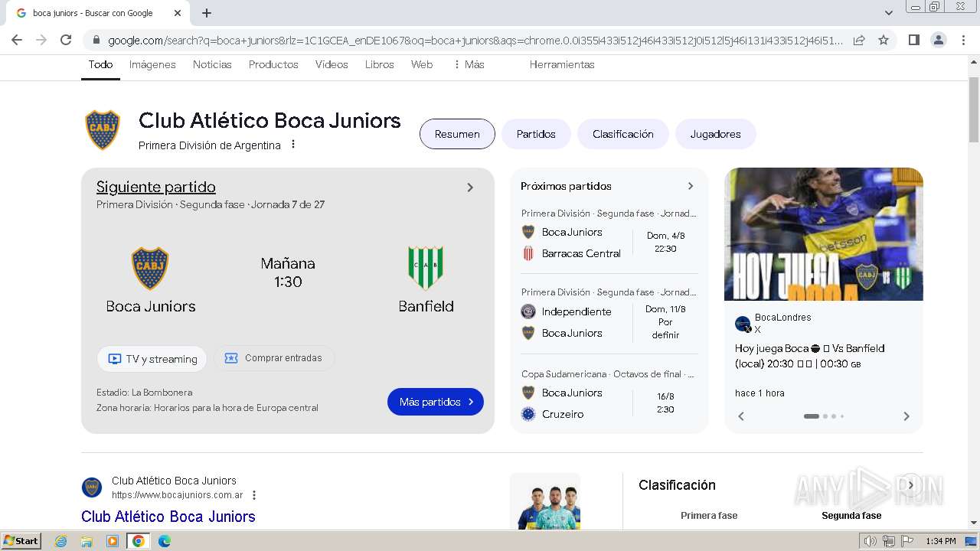The image size is (980, 551).
Task: Go back to the previous page
Action: click(17, 40)
